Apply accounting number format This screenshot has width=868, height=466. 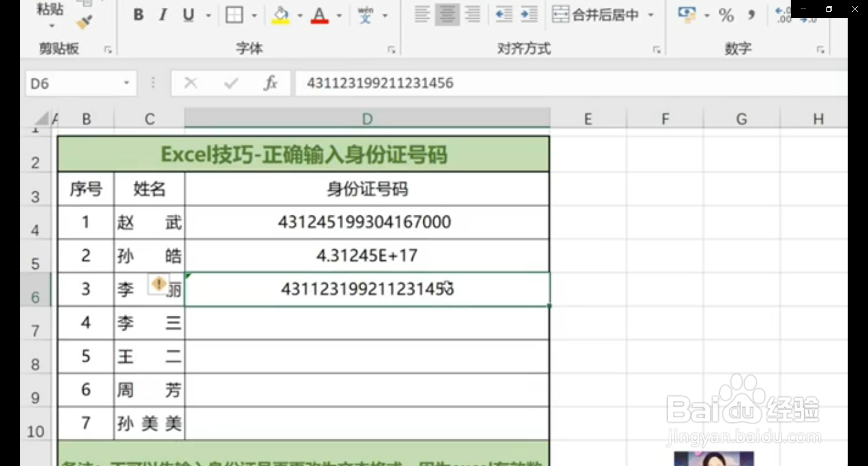pos(687,14)
